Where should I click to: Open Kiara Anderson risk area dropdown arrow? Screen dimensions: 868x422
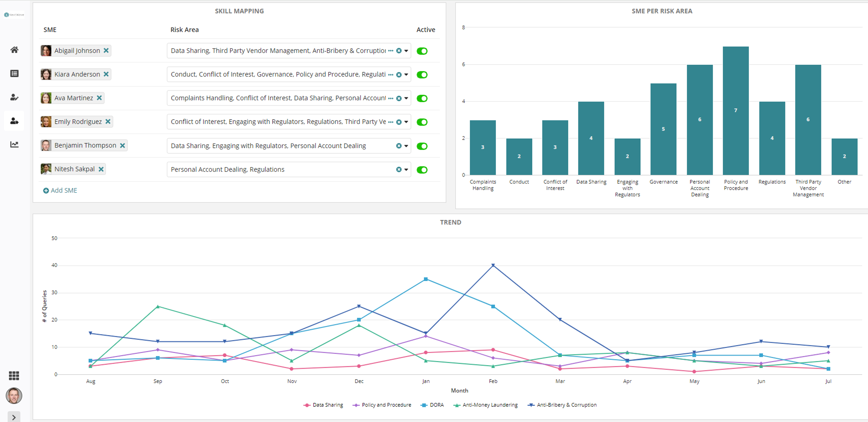pos(406,74)
